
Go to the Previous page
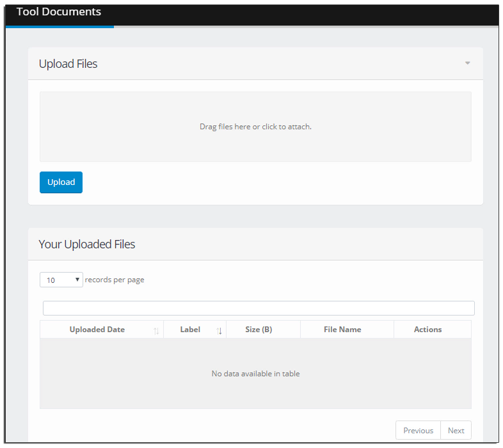click(418, 430)
